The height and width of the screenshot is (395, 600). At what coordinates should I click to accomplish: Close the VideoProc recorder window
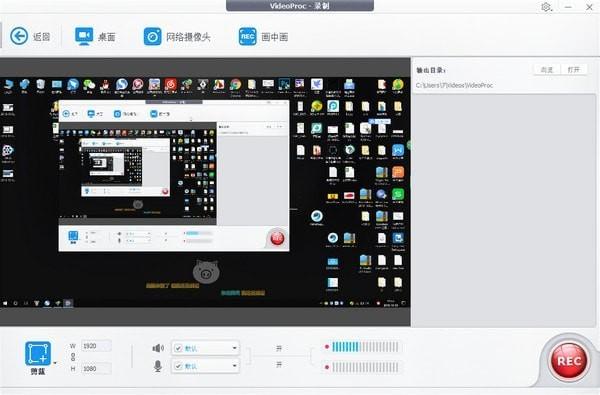tap(589, 7)
